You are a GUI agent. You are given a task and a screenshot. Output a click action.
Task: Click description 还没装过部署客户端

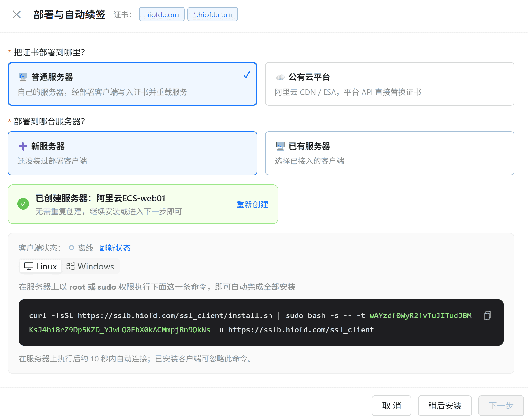pyautogui.click(x=52, y=161)
